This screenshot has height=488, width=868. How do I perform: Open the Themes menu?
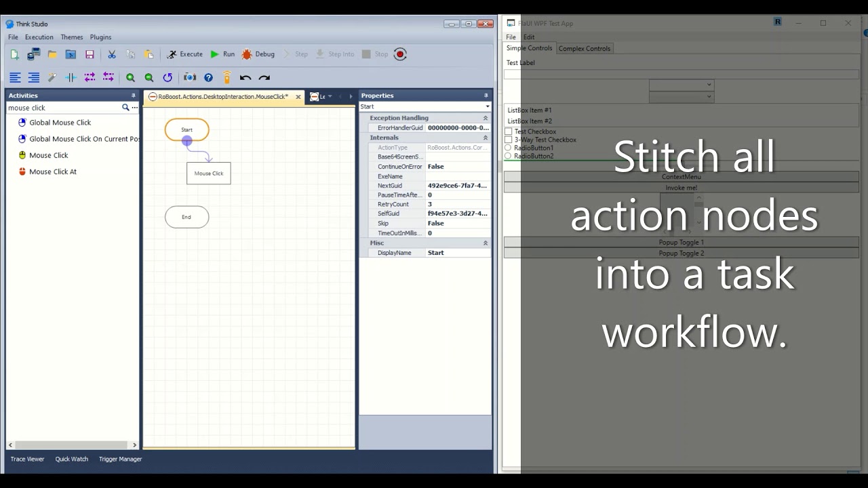point(71,37)
